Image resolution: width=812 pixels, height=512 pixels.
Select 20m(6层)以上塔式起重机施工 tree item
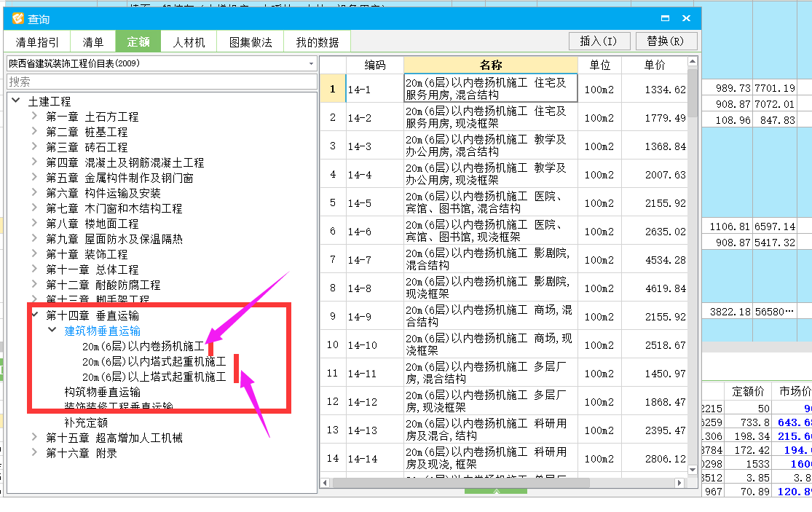pos(154,377)
